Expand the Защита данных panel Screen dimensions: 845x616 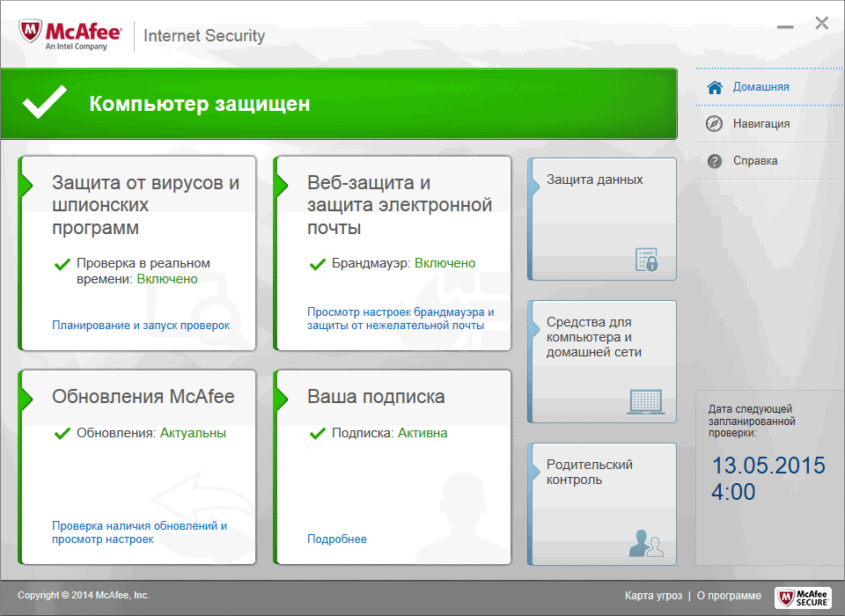pos(602,218)
